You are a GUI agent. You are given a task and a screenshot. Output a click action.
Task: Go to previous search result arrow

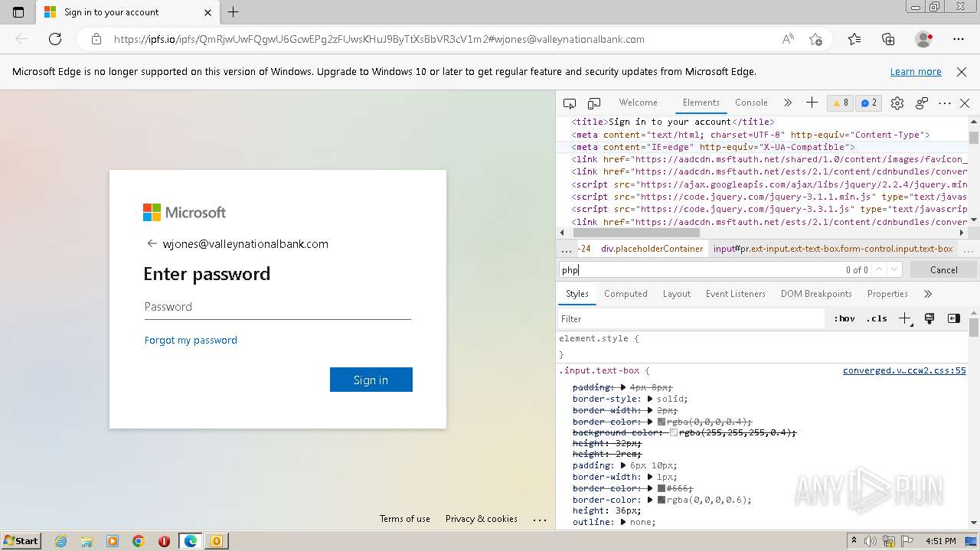point(879,269)
